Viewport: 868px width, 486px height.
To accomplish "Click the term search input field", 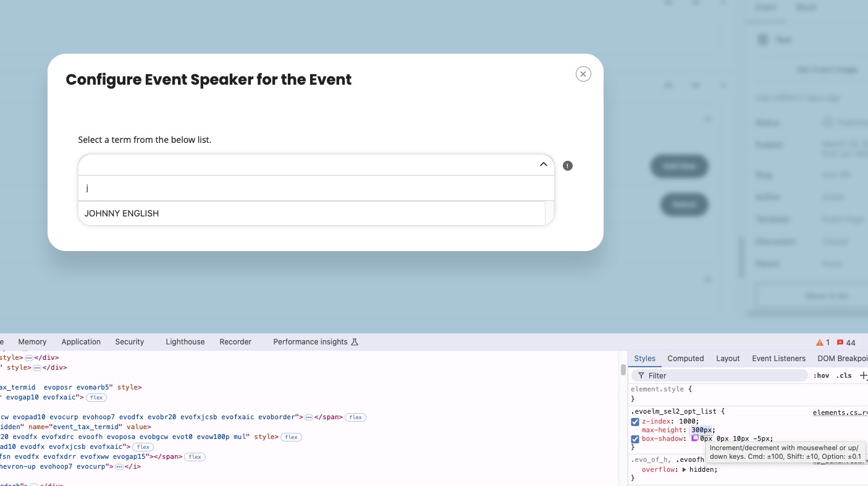I will [315, 189].
